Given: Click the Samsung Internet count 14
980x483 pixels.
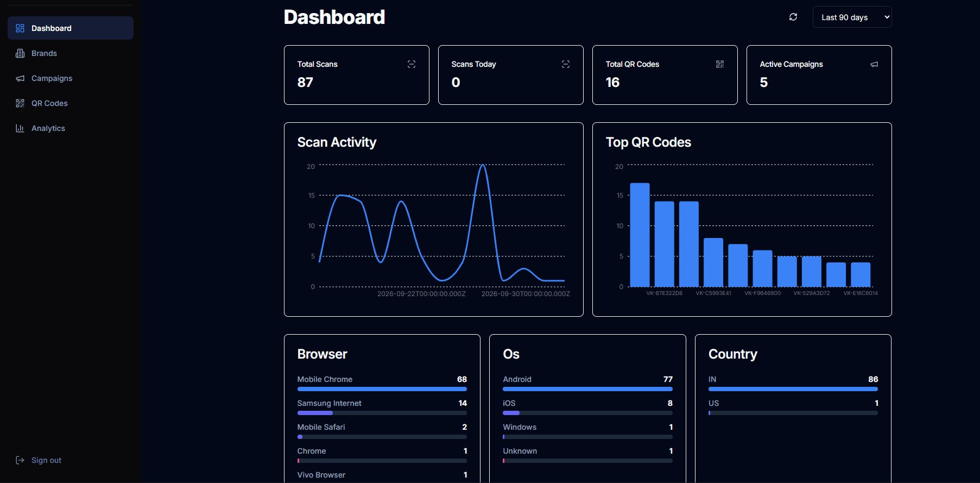Looking at the screenshot, I should (x=463, y=403).
